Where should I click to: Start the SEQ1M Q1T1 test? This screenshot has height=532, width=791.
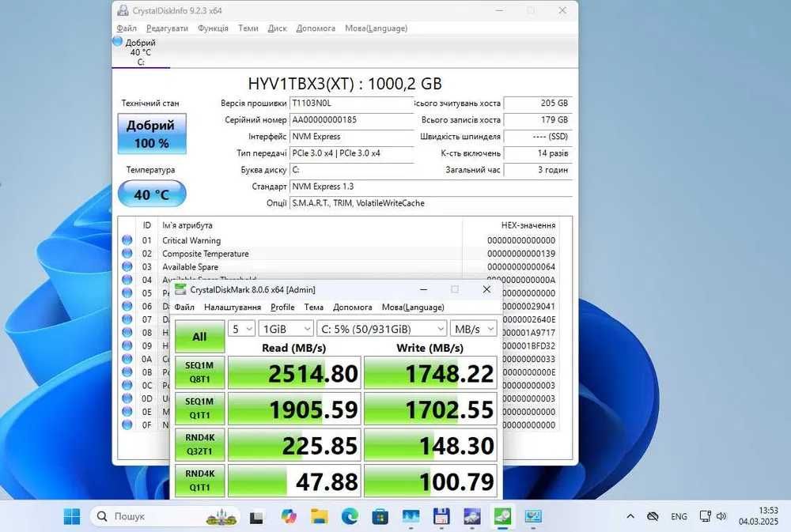[200, 409]
